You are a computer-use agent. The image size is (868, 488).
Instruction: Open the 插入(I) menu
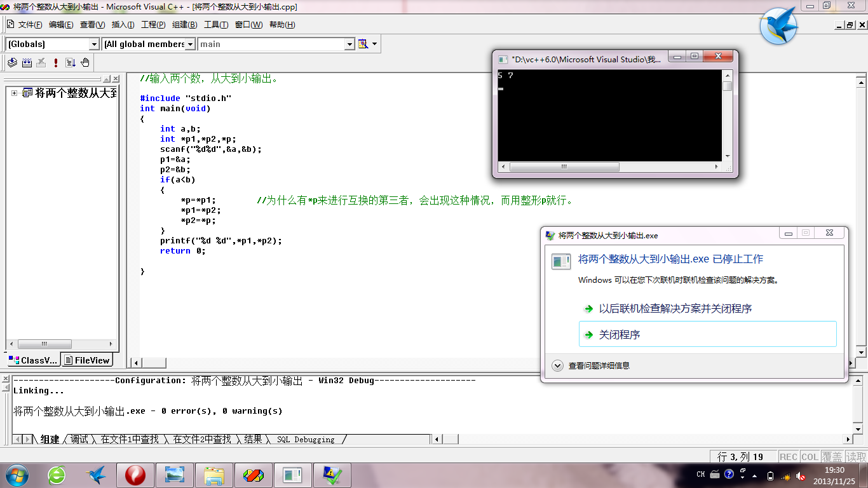[123, 25]
